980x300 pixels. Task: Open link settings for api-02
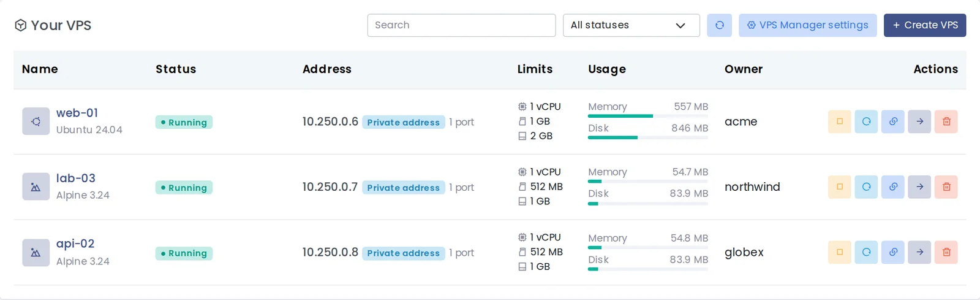click(893, 252)
